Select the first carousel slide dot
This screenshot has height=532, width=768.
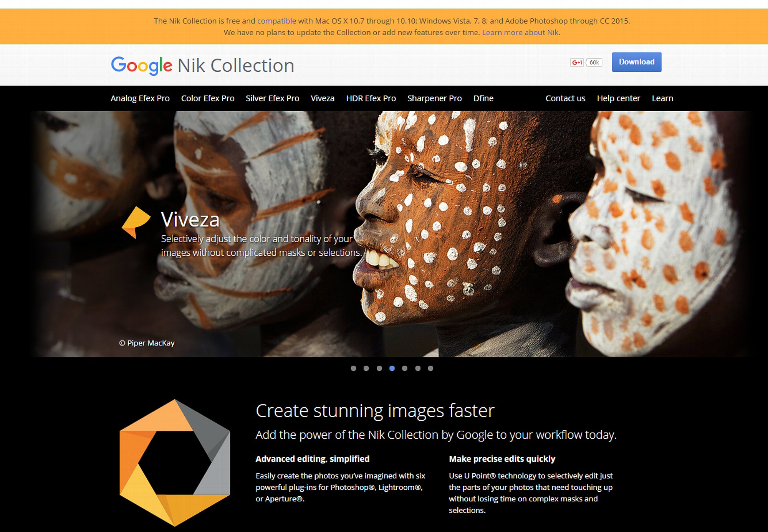(x=353, y=368)
